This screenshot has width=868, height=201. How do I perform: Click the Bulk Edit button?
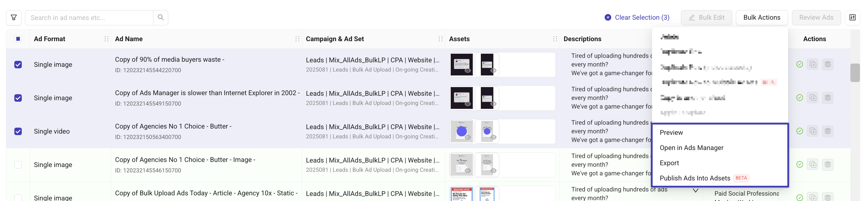point(706,18)
